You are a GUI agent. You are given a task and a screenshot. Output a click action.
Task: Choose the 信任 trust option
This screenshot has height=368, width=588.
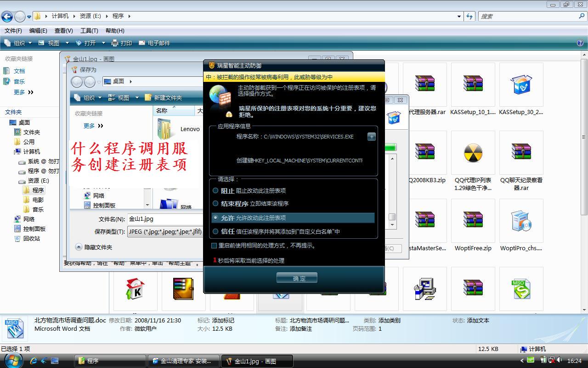point(215,231)
